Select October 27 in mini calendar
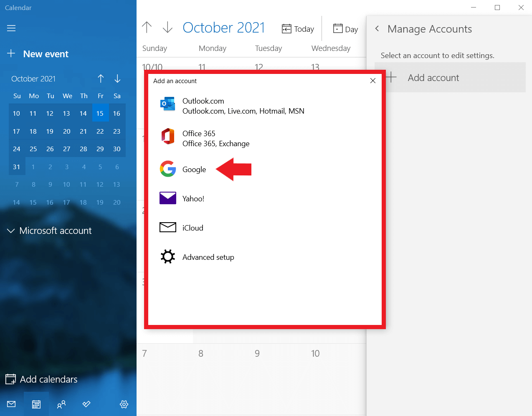The image size is (532, 416). pyautogui.click(x=67, y=149)
